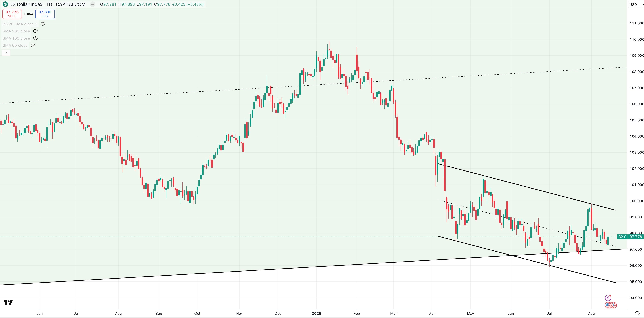Click the 2025 label on time axis

(x=316, y=314)
